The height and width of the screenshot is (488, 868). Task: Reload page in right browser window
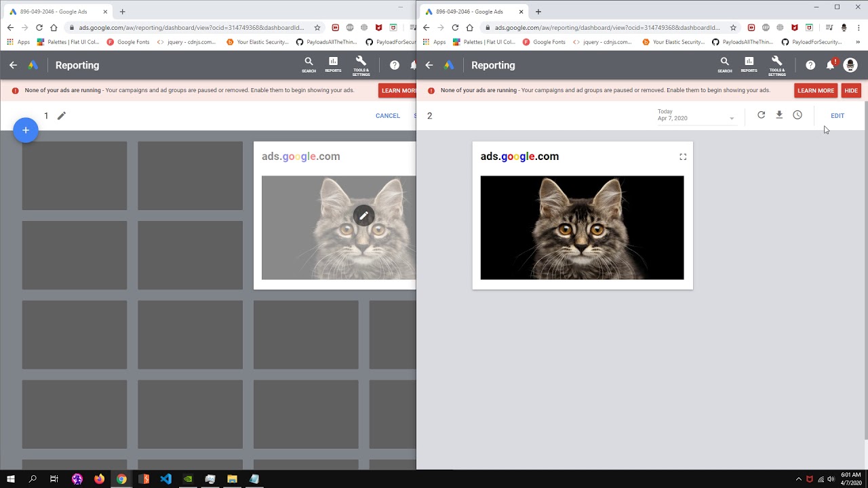pyautogui.click(x=454, y=28)
